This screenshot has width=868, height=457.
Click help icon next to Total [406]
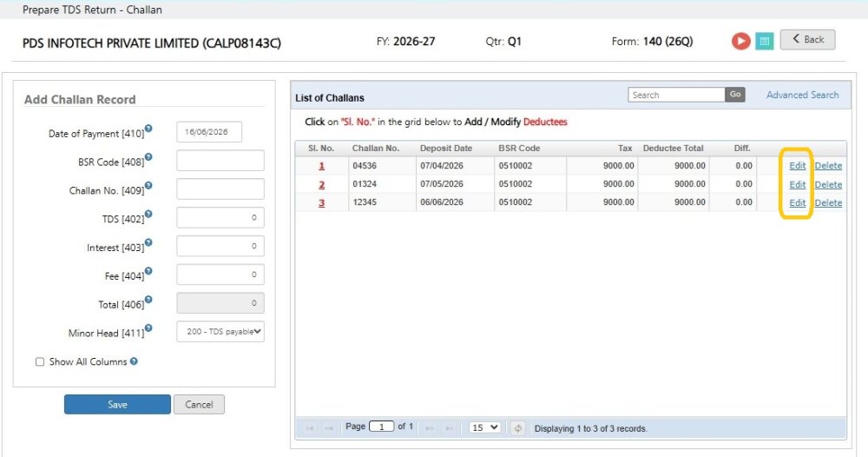pyautogui.click(x=148, y=300)
